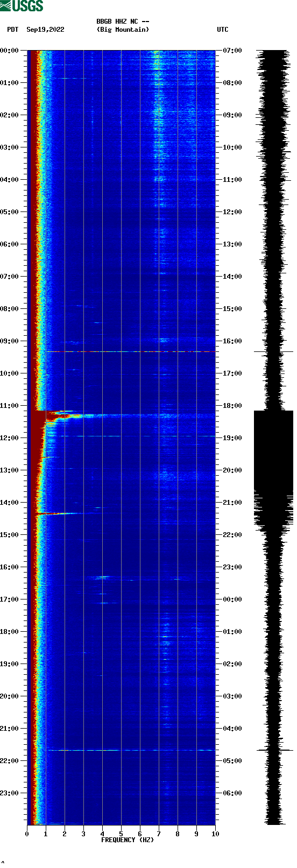Click the 10:00 UTC time label
Screen dimensions: 297x868
pyautogui.click(x=232, y=147)
